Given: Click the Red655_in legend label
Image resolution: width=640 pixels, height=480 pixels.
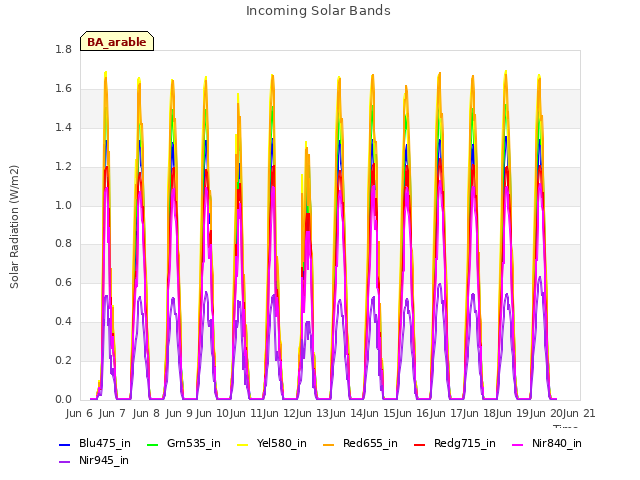Looking at the screenshot, I should [x=370, y=444].
